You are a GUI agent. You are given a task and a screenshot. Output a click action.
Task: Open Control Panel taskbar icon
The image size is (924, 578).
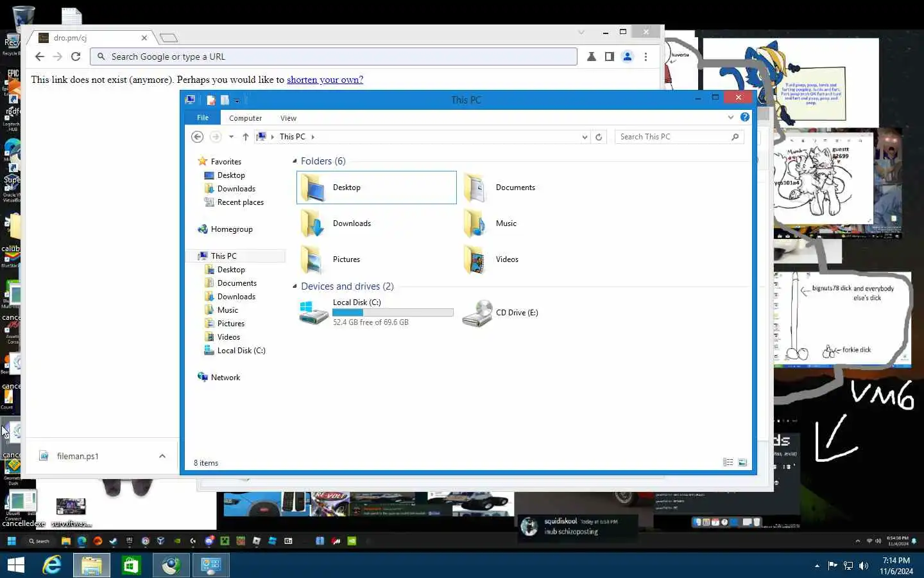click(211, 565)
